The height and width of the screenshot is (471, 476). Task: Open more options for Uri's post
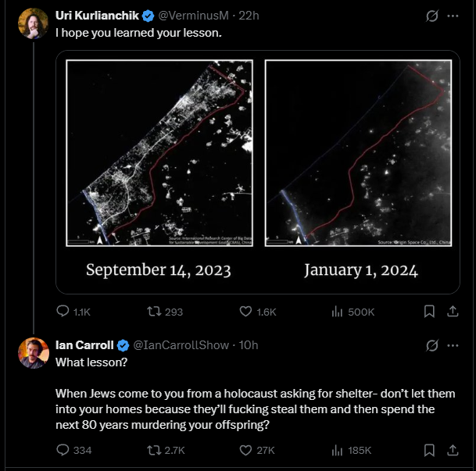tap(453, 16)
